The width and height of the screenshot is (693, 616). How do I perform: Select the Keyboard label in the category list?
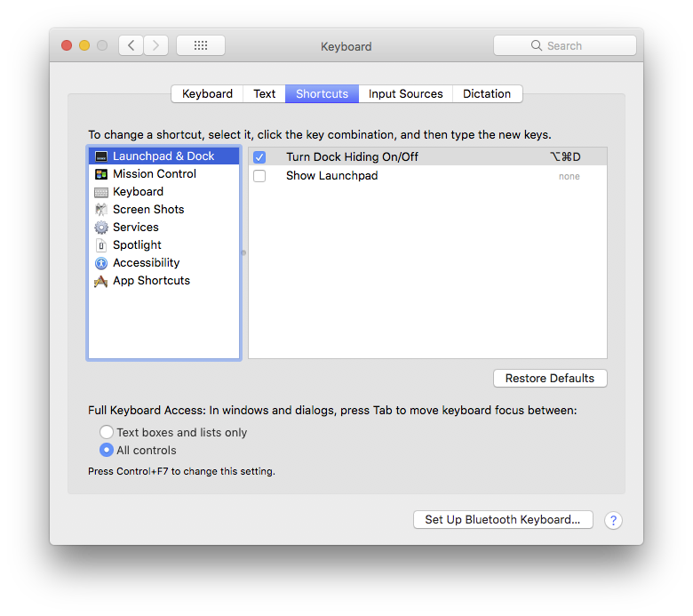click(x=138, y=191)
